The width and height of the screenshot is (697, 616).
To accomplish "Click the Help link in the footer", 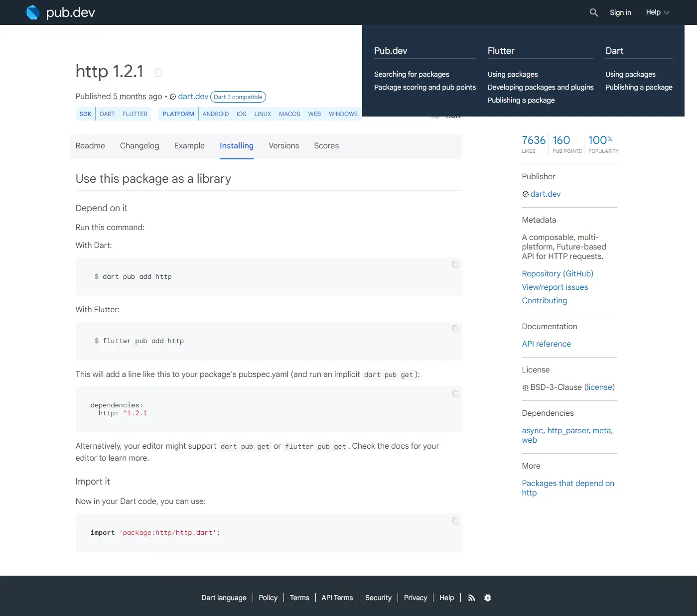I will (x=446, y=598).
